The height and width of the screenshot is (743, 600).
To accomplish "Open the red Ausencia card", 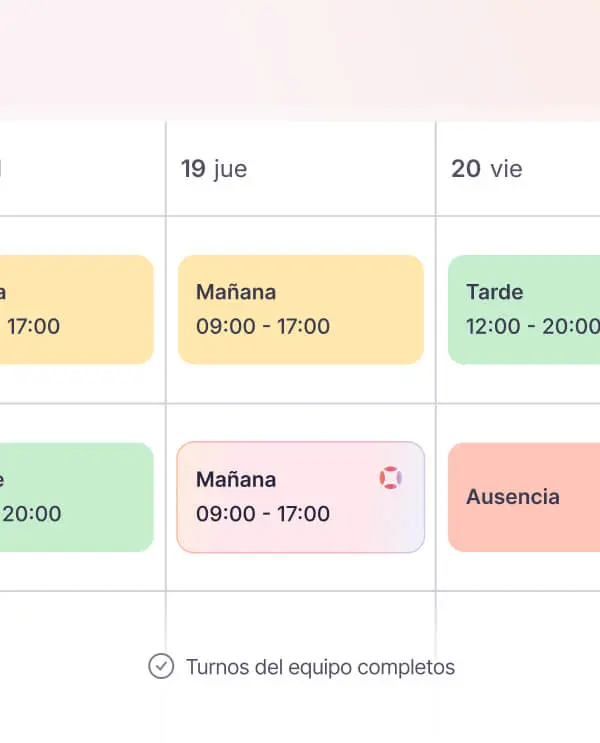I will tap(524, 497).
